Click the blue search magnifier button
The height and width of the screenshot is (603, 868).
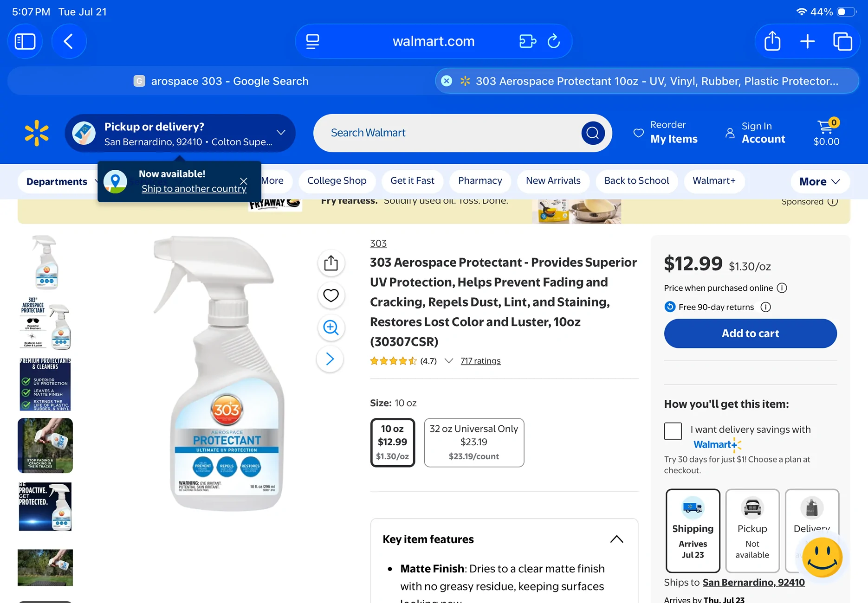[x=593, y=133]
